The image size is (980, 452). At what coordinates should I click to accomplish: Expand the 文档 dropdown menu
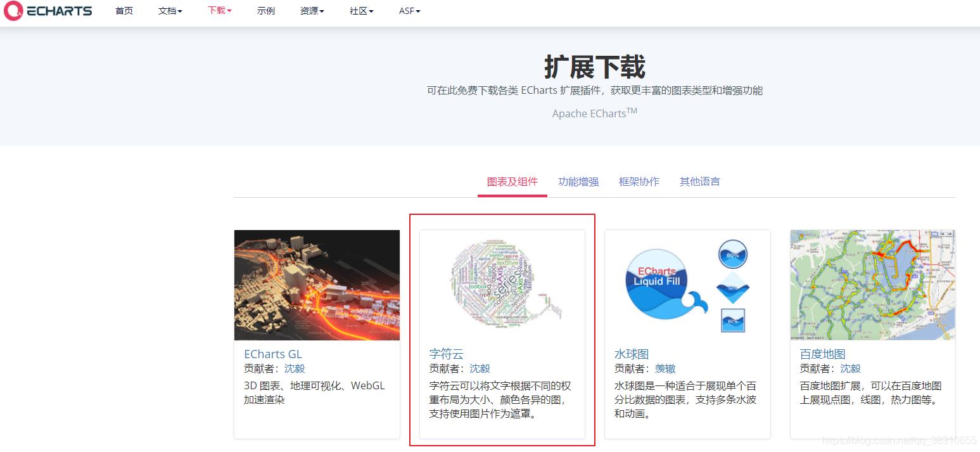(170, 11)
